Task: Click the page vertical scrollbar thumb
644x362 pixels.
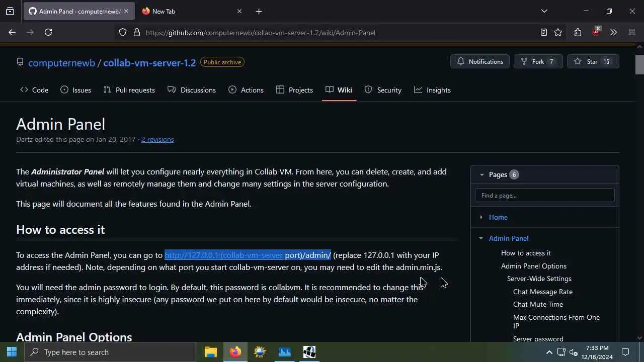Action: tap(639, 64)
